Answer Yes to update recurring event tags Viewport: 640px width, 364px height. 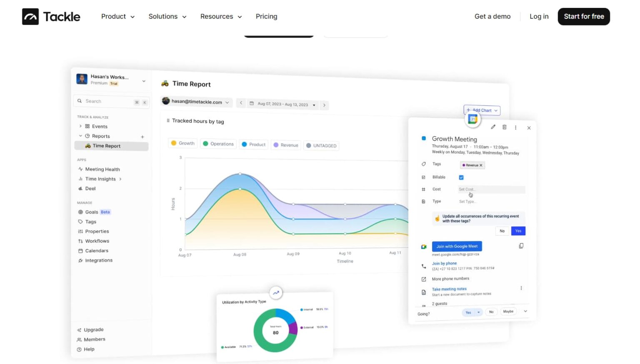point(518,231)
